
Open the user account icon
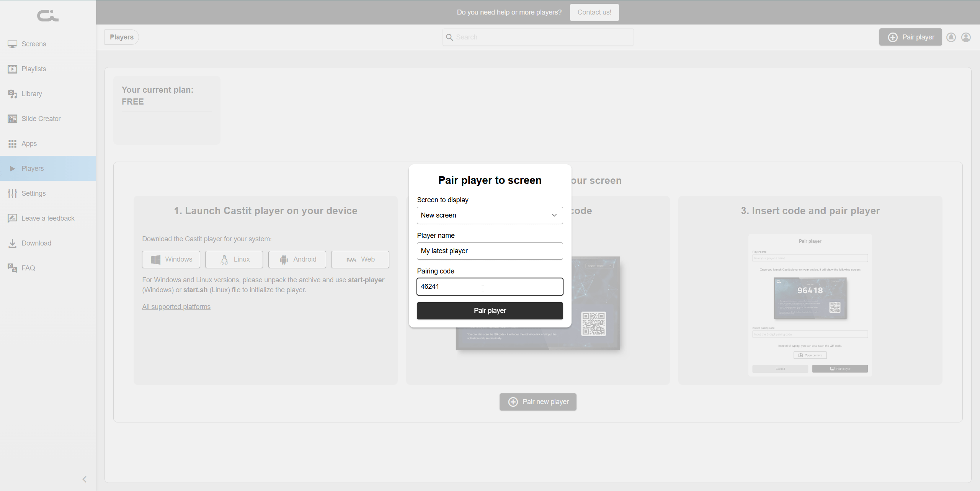tap(966, 37)
